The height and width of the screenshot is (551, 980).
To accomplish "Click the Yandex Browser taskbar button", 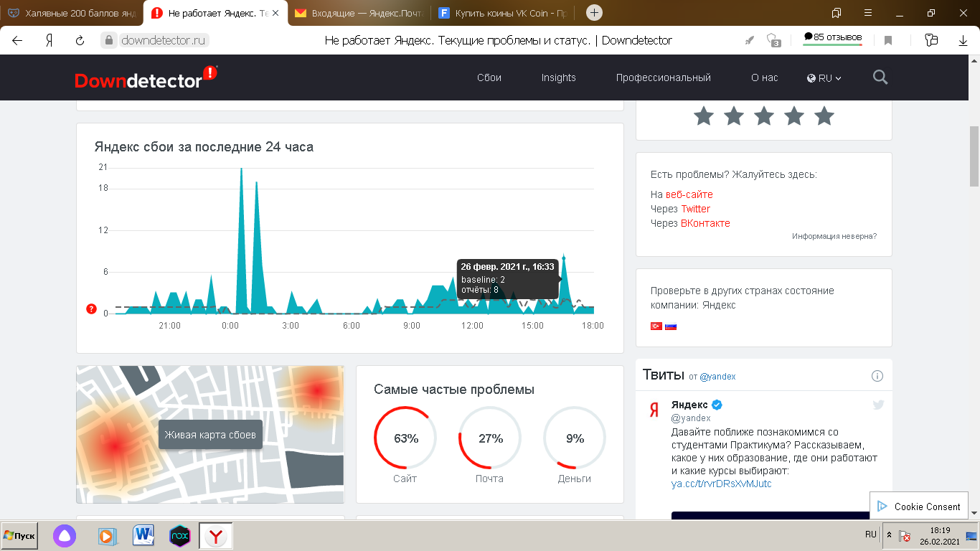I will tap(215, 536).
